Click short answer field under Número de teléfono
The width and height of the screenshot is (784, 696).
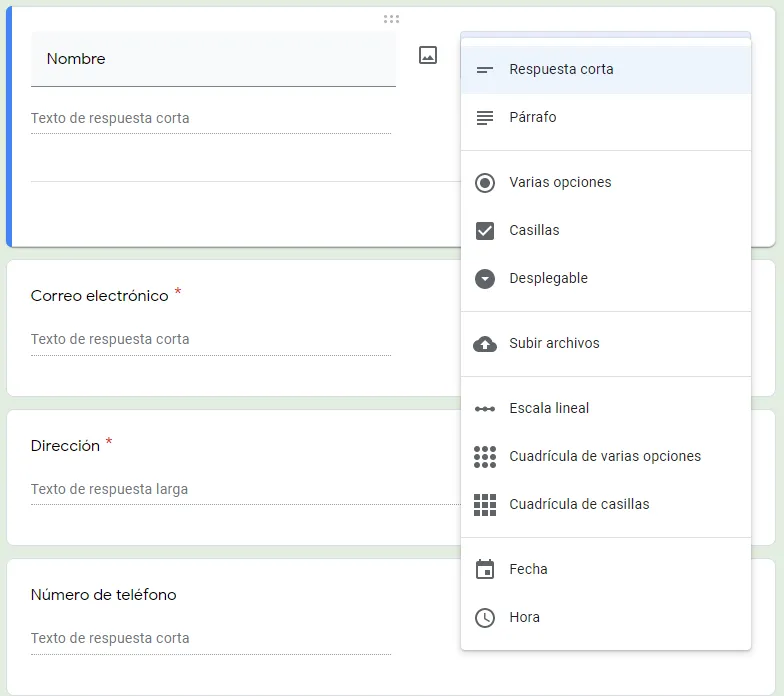[210, 640]
